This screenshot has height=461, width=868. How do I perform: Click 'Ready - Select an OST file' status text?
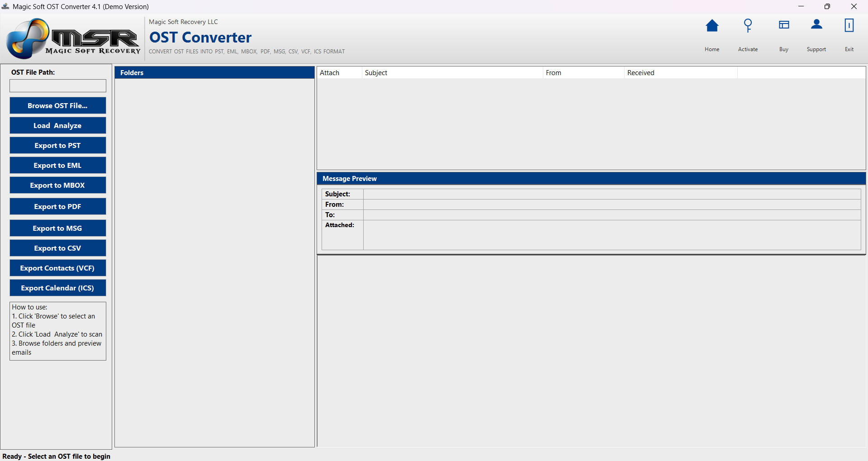point(57,456)
